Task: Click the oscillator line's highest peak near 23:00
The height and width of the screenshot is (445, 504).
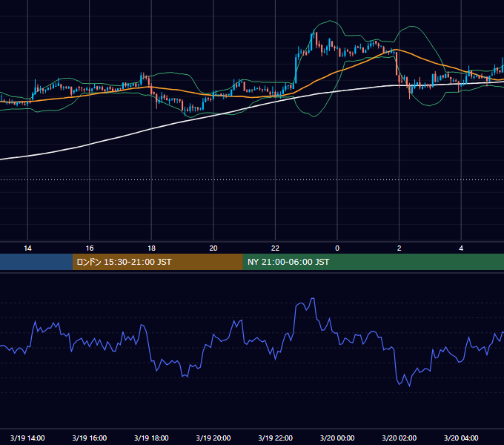Action: pyautogui.click(x=313, y=299)
